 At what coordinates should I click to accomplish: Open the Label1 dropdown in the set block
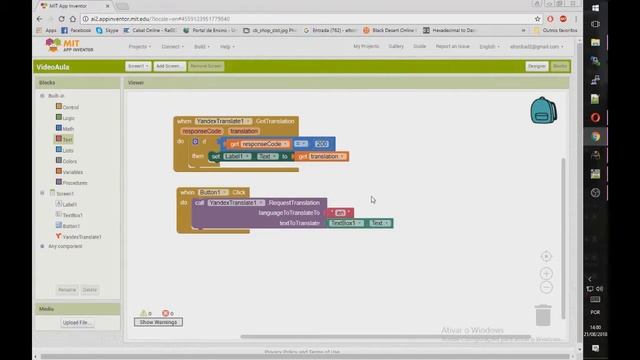click(x=237, y=156)
